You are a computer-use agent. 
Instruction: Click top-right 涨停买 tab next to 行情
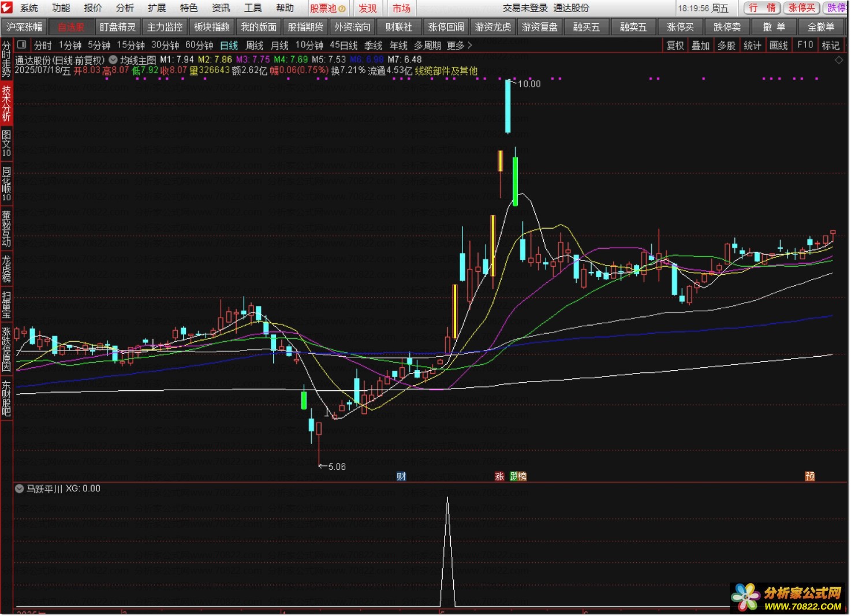pyautogui.click(x=801, y=8)
